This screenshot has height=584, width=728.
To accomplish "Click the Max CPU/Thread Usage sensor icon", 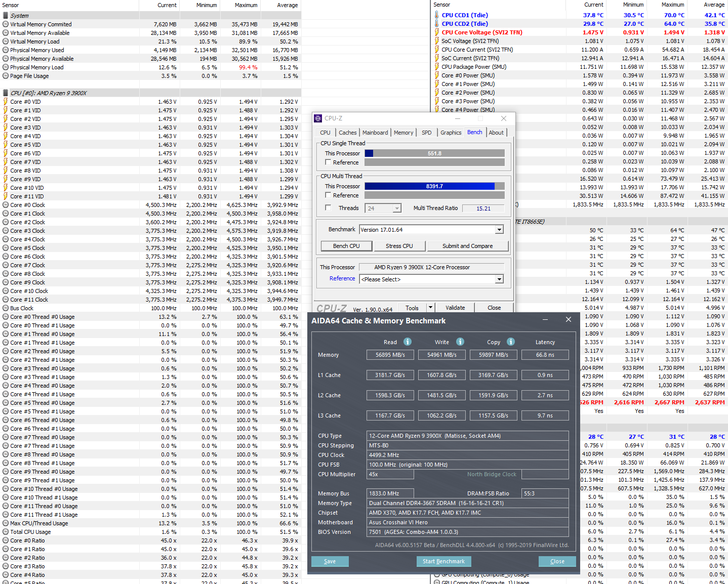I will [x=6, y=523].
